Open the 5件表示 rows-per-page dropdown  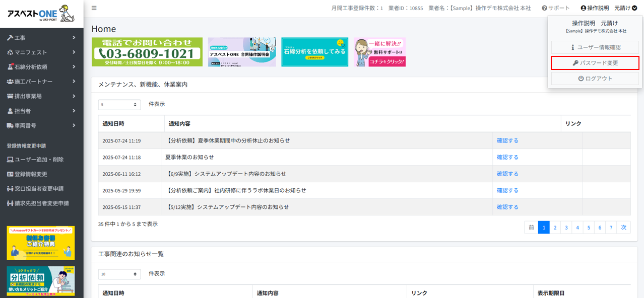coord(119,105)
